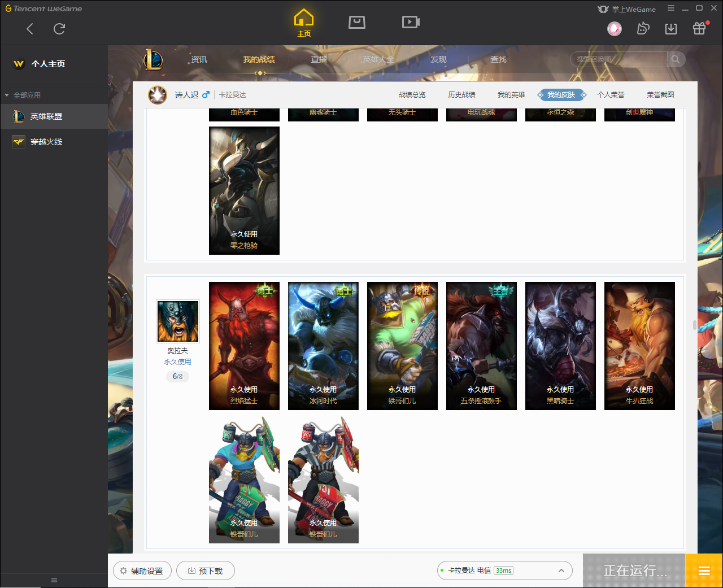Open the 掌上WeGame mobile link
Image resolution: width=723 pixels, height=588 pixels.
[627, 9]
